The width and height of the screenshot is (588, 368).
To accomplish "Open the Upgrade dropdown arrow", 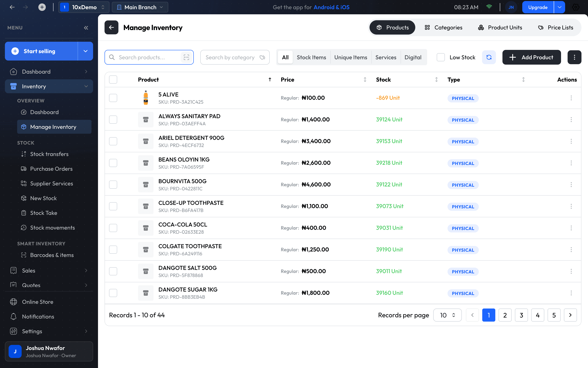I will [560, 7].
